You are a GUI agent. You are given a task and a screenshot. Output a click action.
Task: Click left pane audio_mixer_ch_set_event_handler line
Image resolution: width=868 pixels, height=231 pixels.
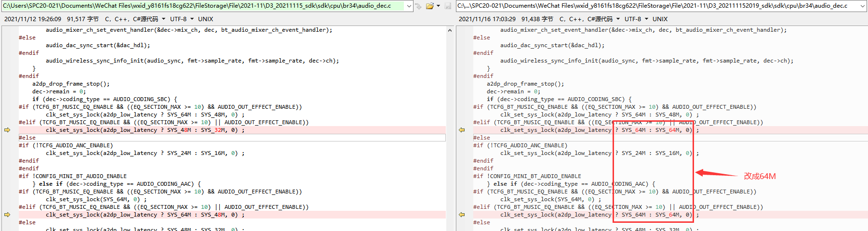189,30
